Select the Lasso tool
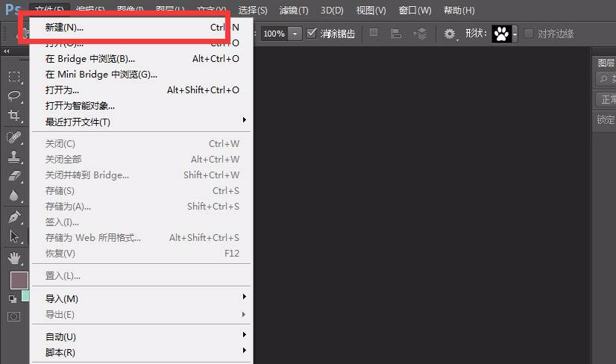 click(14, 95)
